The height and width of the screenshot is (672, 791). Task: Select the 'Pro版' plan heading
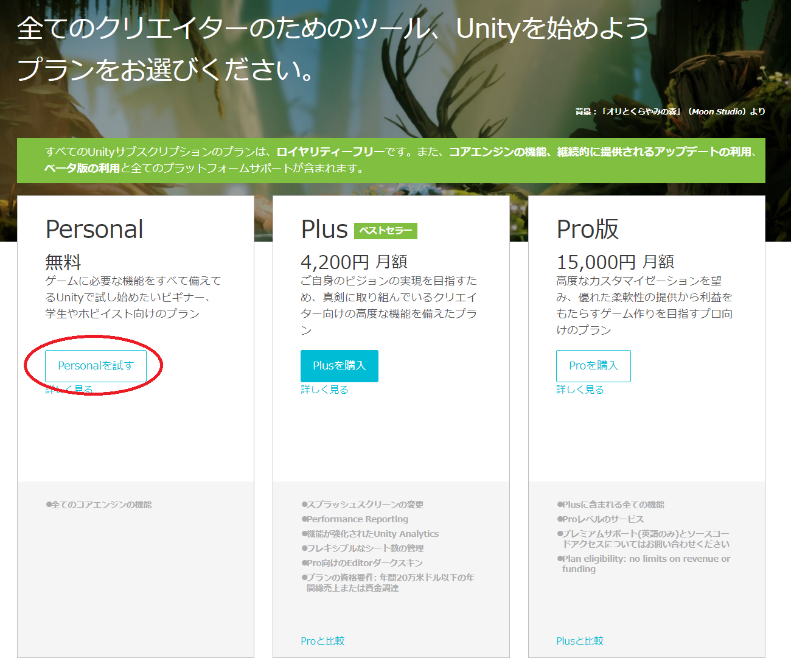(x=588, y=229)
